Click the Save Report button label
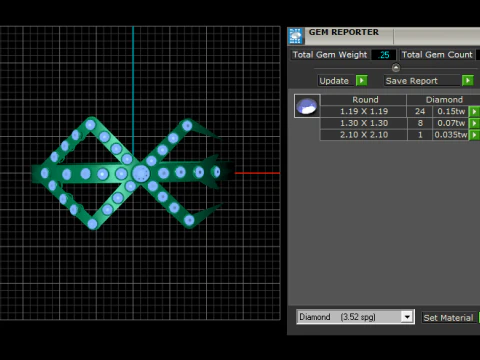The width and height of the screenshot is (480, 360). [x=412, y=81]
